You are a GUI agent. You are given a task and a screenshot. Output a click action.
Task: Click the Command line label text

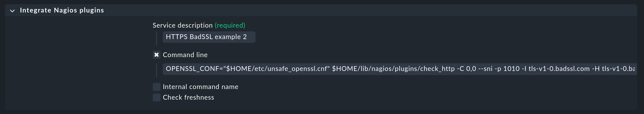pyautogui.click(x=185, y=55)
